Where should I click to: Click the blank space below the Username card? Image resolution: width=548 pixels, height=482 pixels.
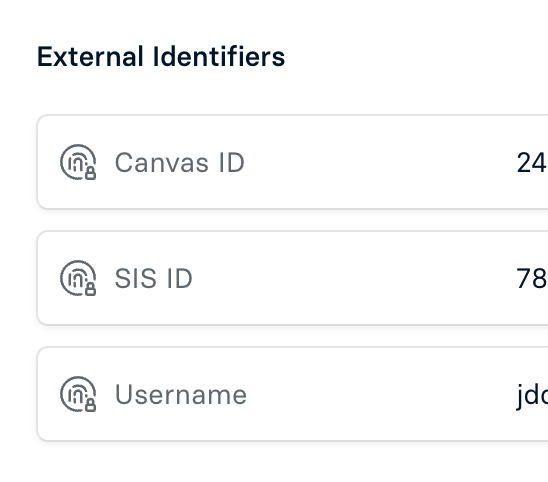coord(274,463)
